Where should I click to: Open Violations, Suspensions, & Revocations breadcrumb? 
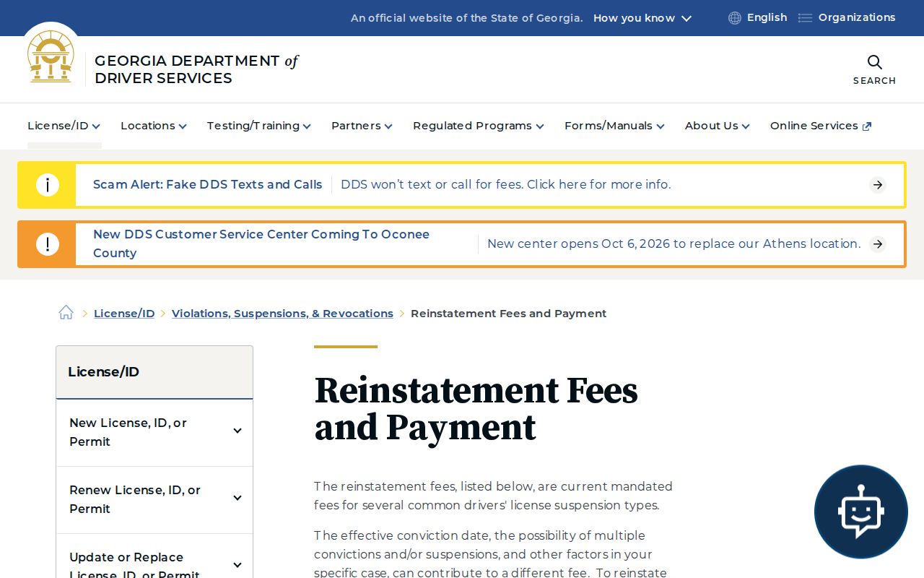[x=282, y=314]
